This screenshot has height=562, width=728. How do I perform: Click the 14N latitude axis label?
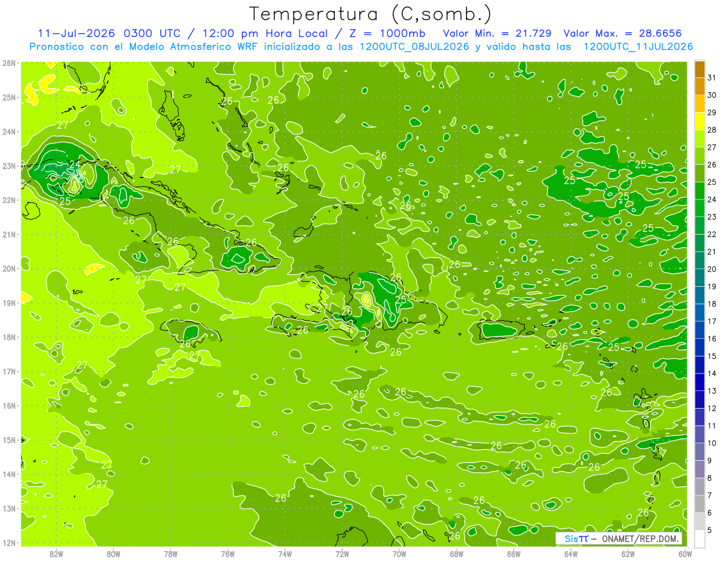(8, 474)
